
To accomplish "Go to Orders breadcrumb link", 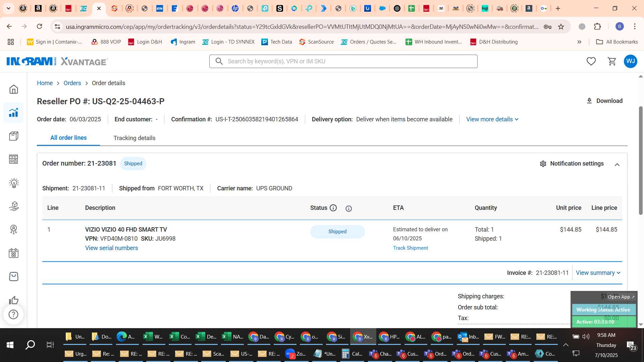I will (x=72, y=83).
